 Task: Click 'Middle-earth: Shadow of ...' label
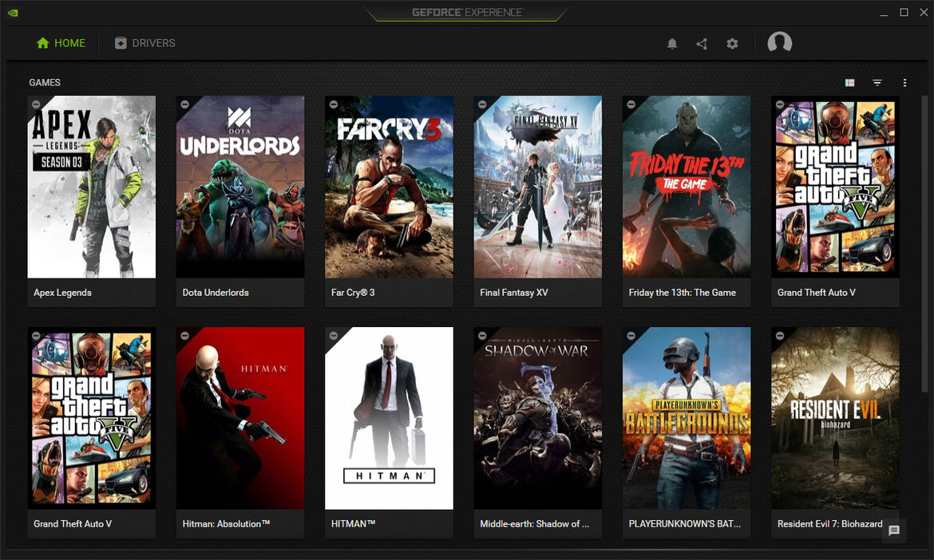(534, 524)
